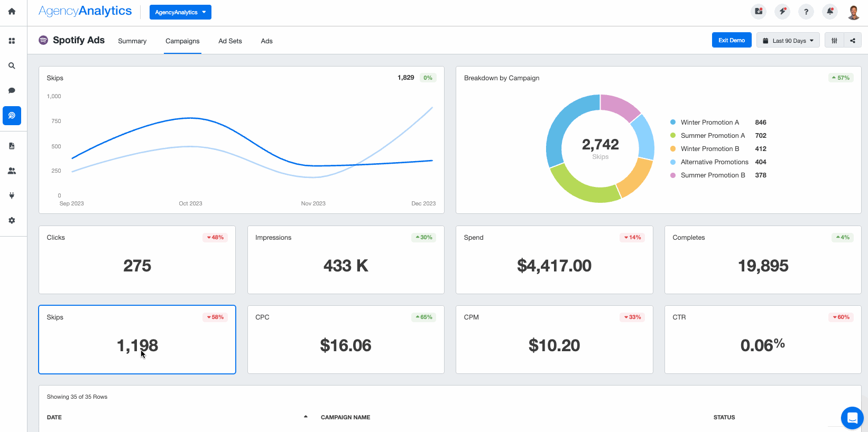The height and width of the screenshot is (432, 868).
Task: Toggle the Winter Promotion A legend entry
Action: click(x=709, y=123)
